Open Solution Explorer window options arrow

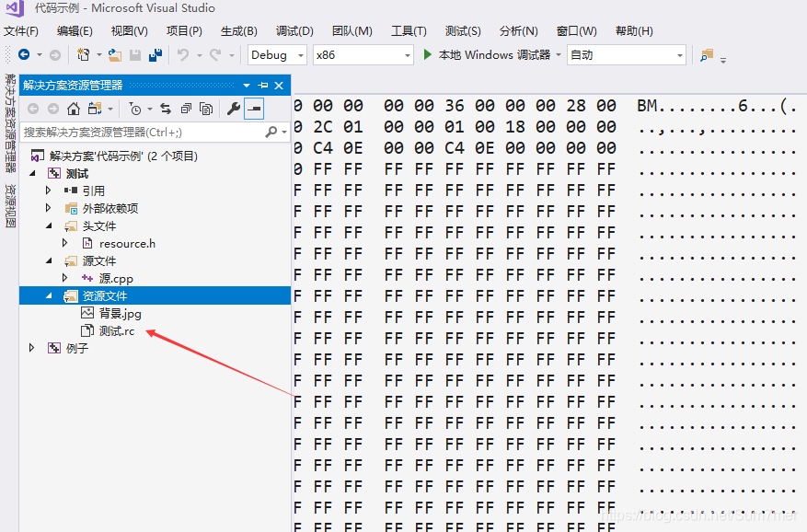coord(247,85)
